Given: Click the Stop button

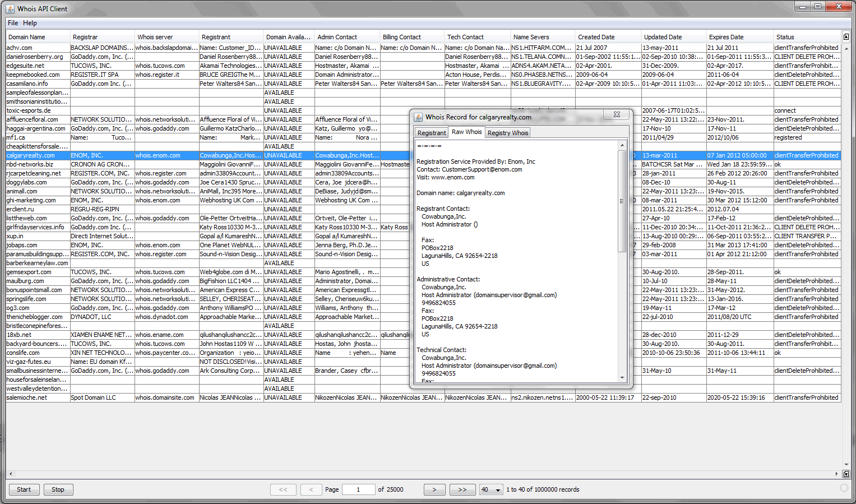Looking at the screenshot, I should click(58, 489).
